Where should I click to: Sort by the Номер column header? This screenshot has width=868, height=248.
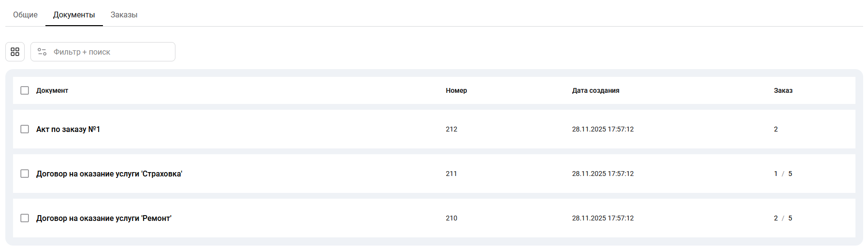pyautogui.click(x=456, y=90)
